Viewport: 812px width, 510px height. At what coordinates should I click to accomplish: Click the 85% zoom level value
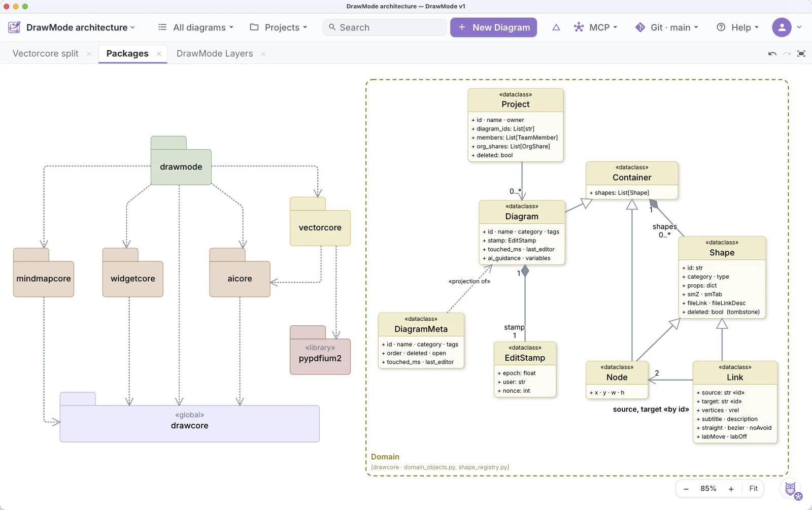tap(708, 489)
